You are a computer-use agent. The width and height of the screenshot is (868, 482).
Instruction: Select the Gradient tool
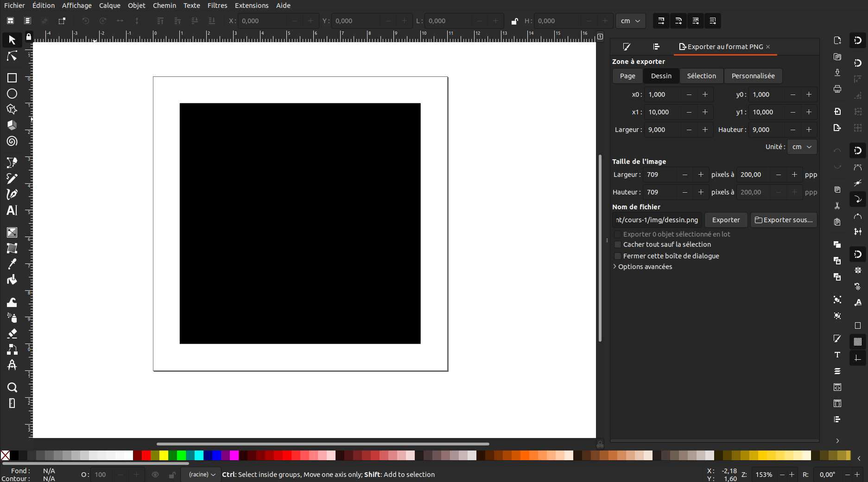12,232
